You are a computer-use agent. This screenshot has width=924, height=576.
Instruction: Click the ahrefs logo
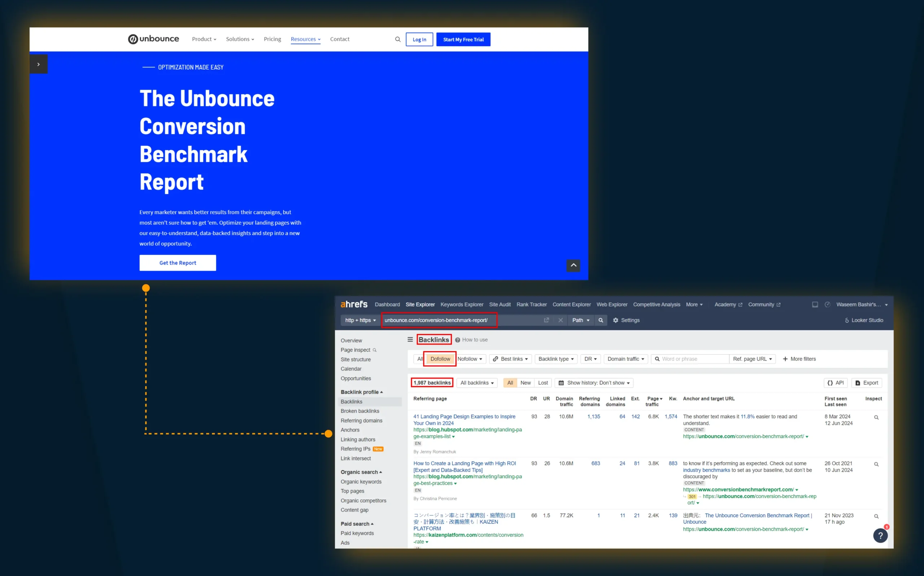(x=354, y=304)
